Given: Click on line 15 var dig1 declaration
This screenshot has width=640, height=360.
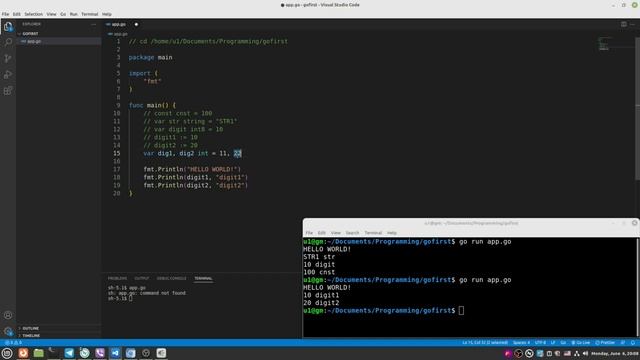Looking at the screenshot, I should click(x=192, y=153).
